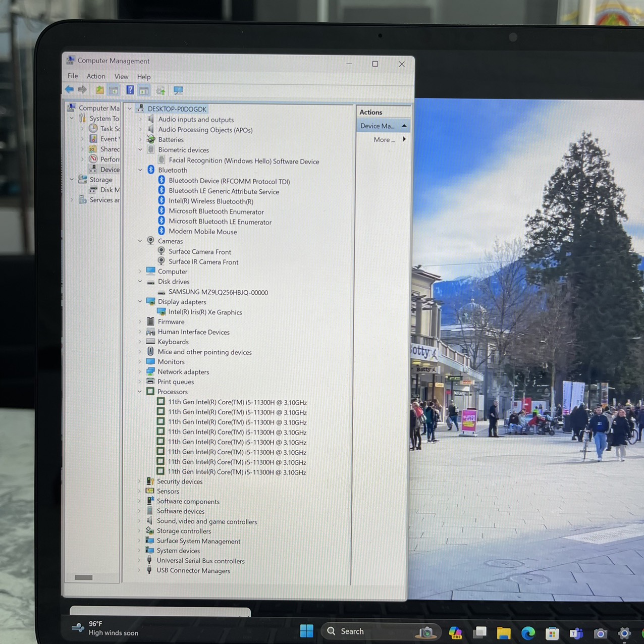The image size is (644, 644).
Task: Click the left pane horizontal scrollbar
Action: point(84,577)
